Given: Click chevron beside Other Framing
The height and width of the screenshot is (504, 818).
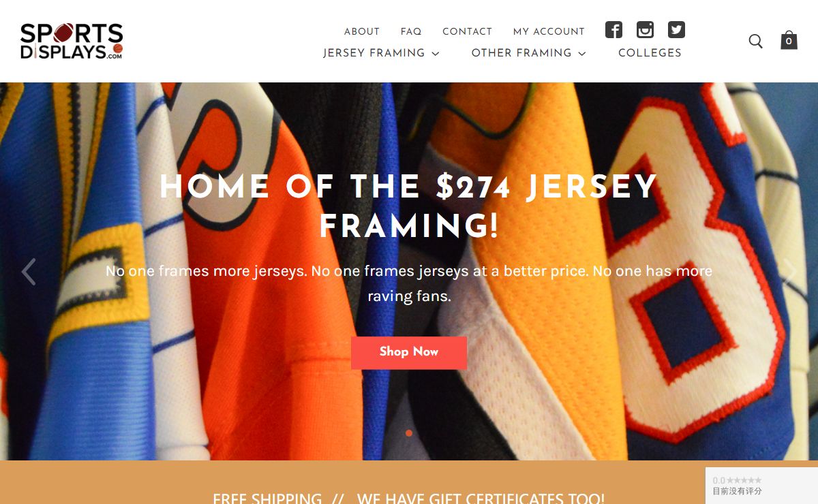Looking at the screenshot, I should pyautogui.click(x=582, y=54).
